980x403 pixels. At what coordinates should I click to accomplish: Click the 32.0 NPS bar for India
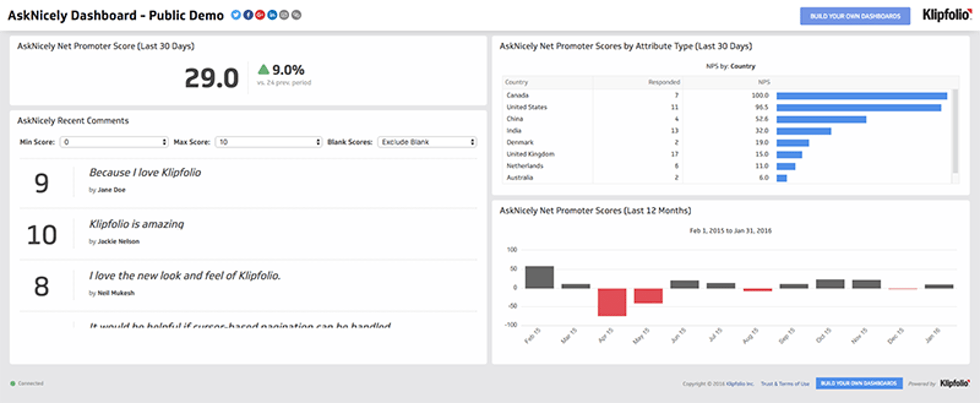[804, 131]
